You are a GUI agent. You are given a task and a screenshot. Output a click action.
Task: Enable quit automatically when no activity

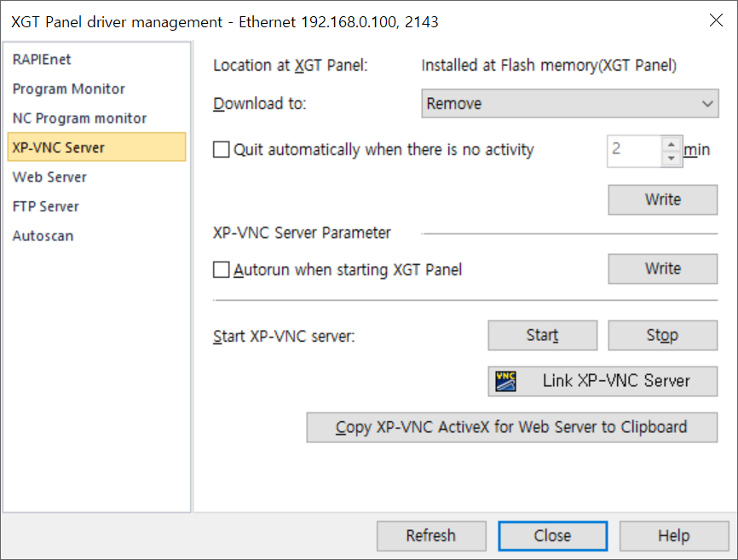click(x=221, y=149)
